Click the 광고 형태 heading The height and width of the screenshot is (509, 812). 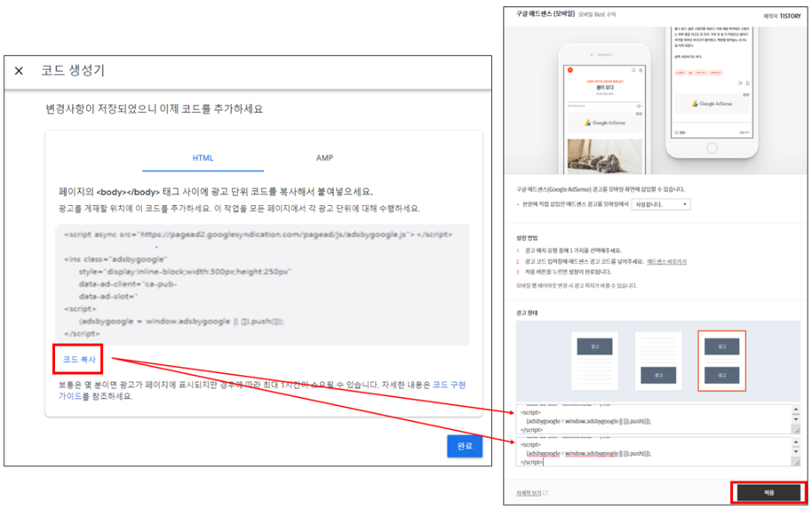pos(527,313)
